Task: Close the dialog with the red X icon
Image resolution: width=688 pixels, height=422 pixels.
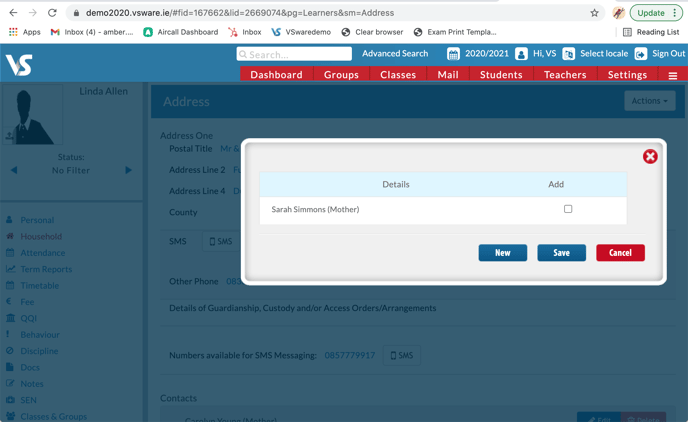Action: pyautogui.click(x=650, y=156)
